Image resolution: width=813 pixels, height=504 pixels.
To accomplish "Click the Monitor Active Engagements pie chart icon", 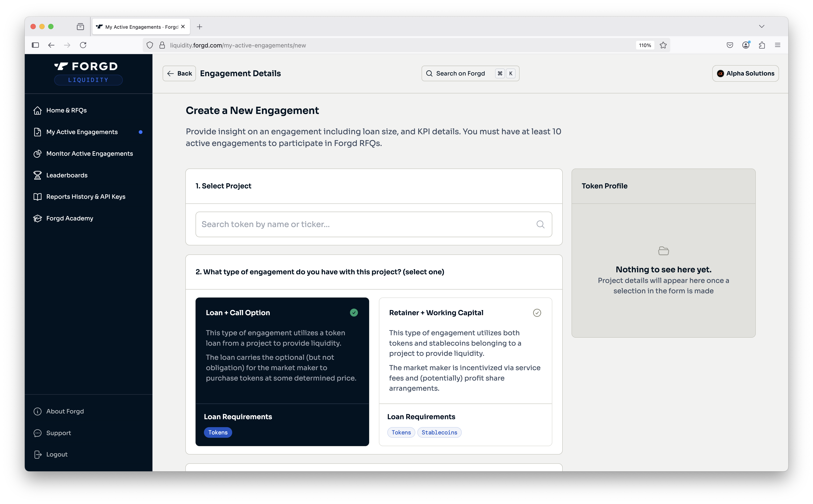I will pyautogui.click(x=37, y=154).
